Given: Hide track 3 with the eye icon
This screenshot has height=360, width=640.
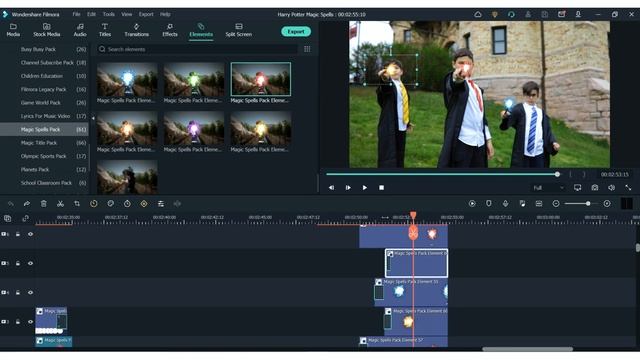Looking at the screenshot, I should (30, 322).
